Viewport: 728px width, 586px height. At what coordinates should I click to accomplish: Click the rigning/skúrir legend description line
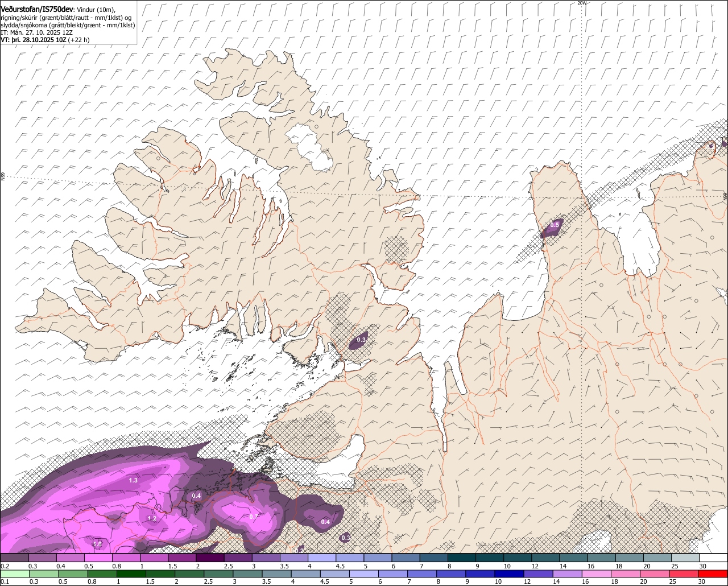[x=66, y=18]
